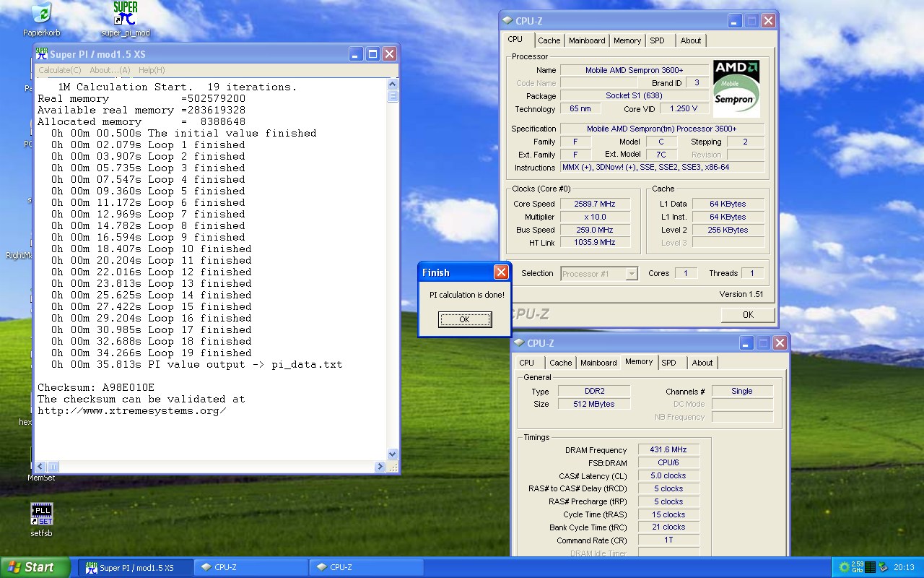Switch to Cache tab in upper CPU-Z
Screen dimensions: 924x578
point(549,40)
